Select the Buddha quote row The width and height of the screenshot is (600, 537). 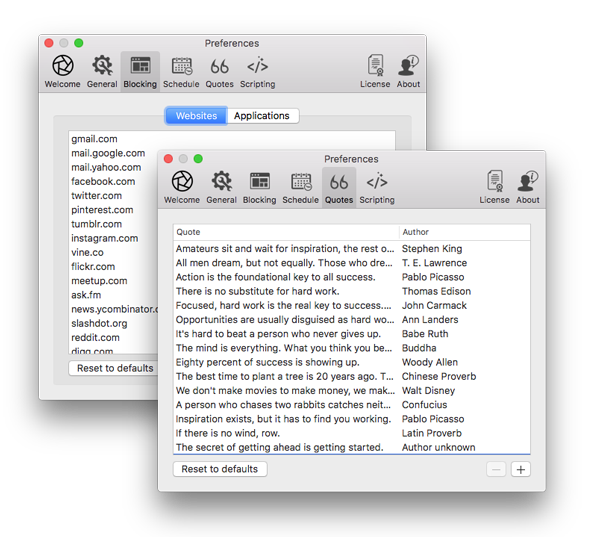coord(352,348)
